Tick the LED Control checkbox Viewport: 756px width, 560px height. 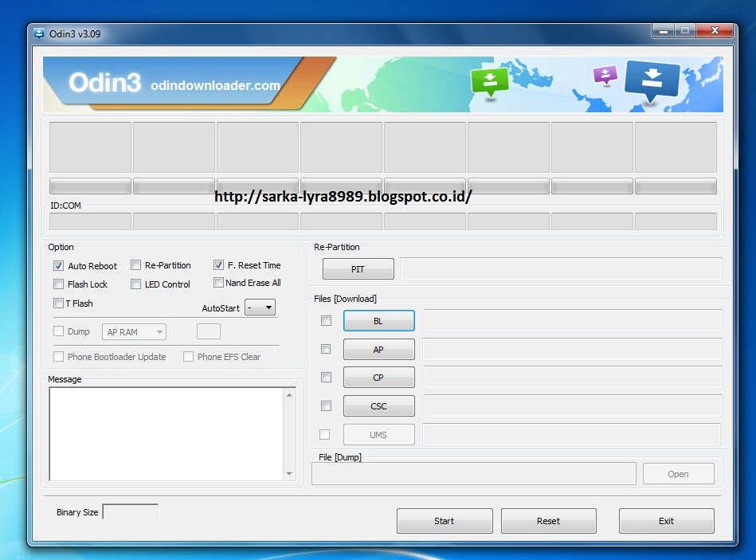coord(136,284)
